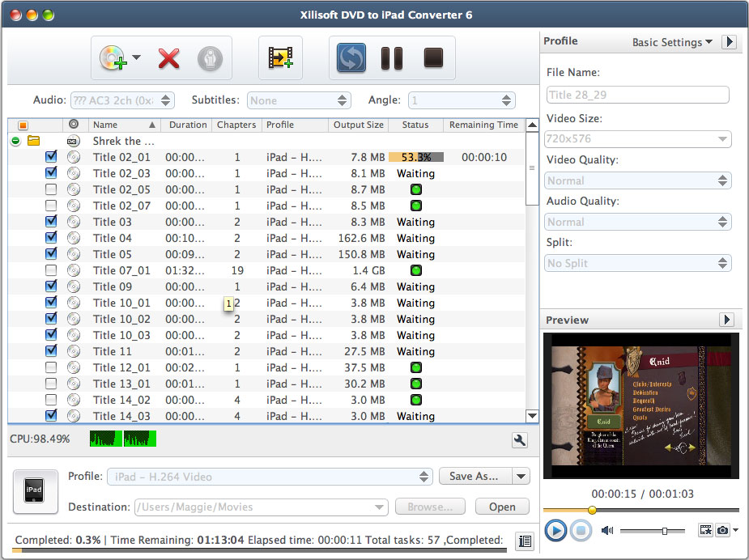Click the Open destination button
The height and width of the screenshot is (560, 749).
click(x=501, y=507)
